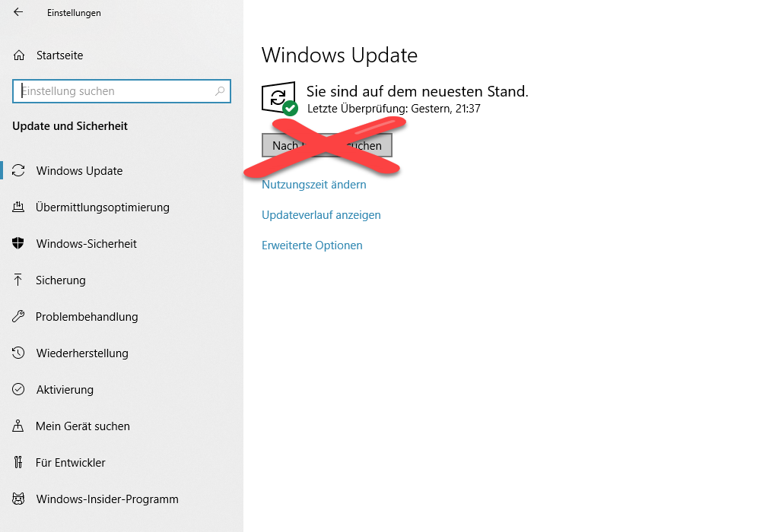Click the 'Einstellungen' window title
Screen dimensions: 782x532
tap(74, 13)
